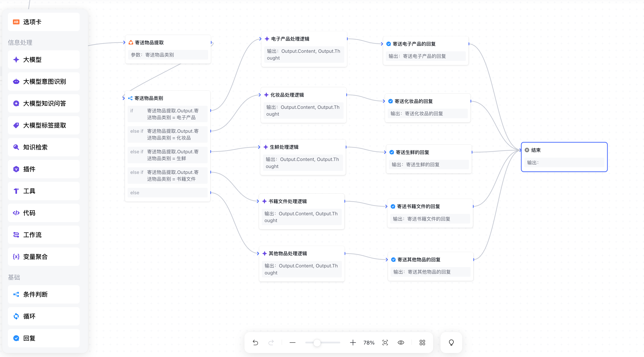The height and width of the screenshot is (357, 644).
Task: Choose the 变量聚合 component
Action: coord(44,257)
